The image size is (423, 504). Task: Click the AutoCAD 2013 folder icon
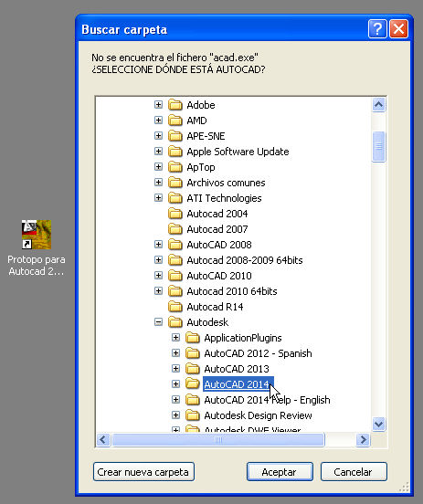193,368
